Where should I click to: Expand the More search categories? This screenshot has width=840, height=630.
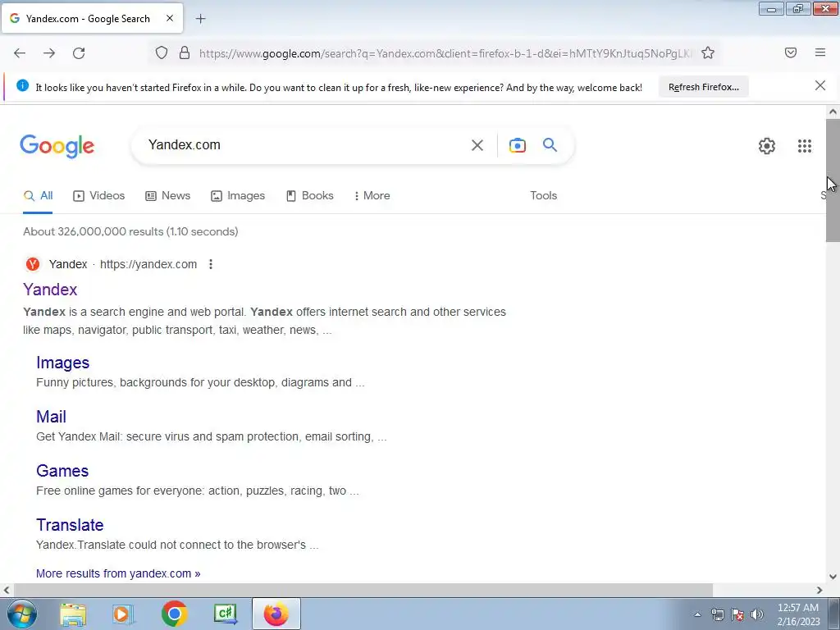tap(372, 195)
